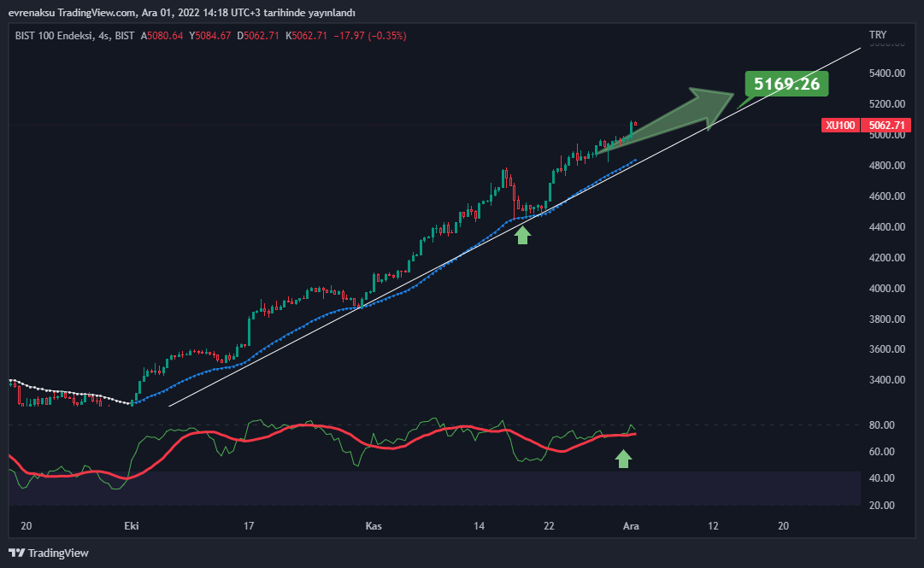Screen dimensions: 924x568
Task: Click the Eki month label on time axis
Action: click(x=132, y=525)
